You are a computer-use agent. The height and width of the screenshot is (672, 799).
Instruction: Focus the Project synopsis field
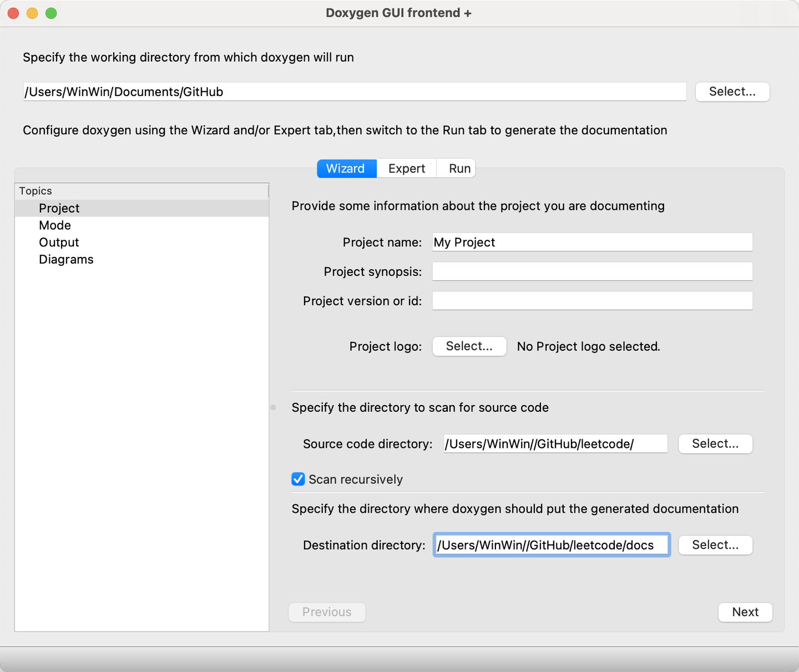coord(592,271)
